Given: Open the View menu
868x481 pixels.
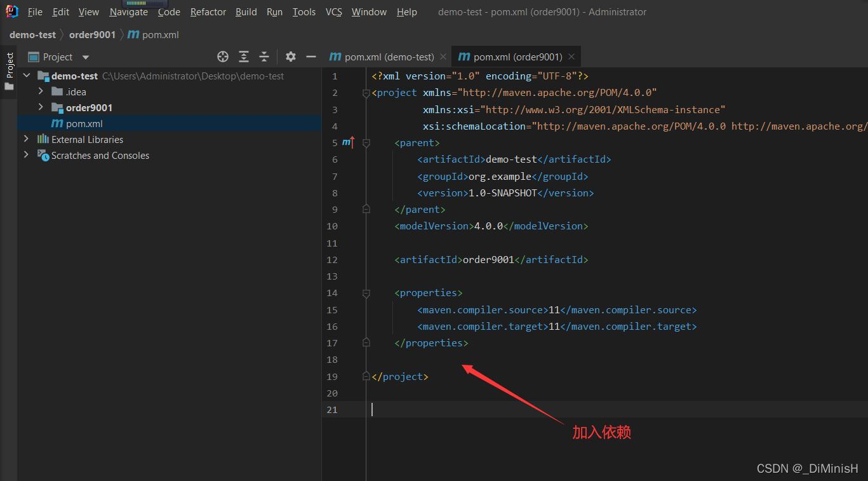Looking at the screenshot, I should point(89,12).
